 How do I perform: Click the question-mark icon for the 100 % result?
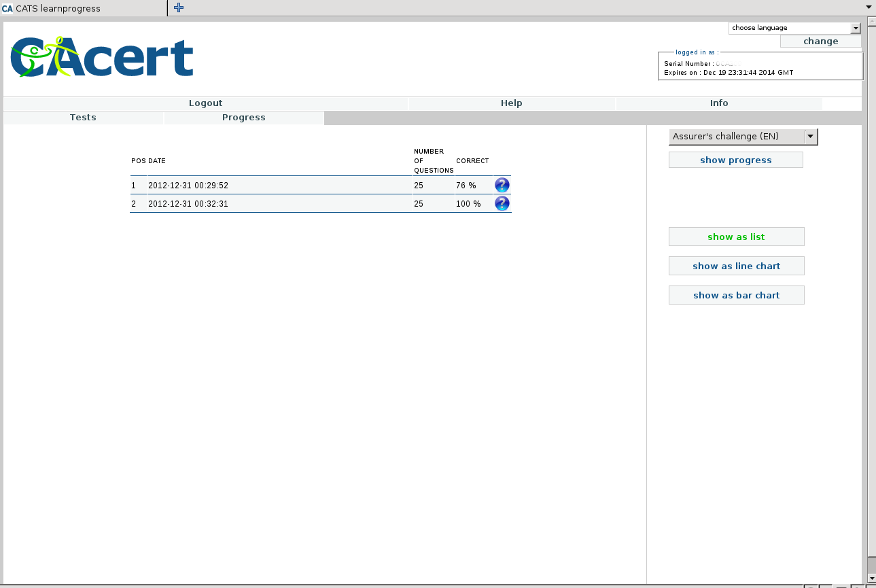point(502,203)
